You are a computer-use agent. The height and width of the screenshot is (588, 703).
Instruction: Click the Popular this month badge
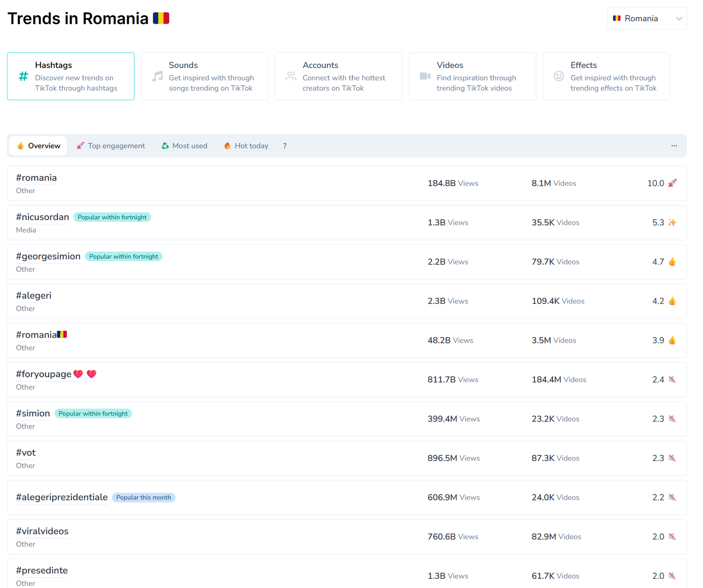[x=144, y=498]
